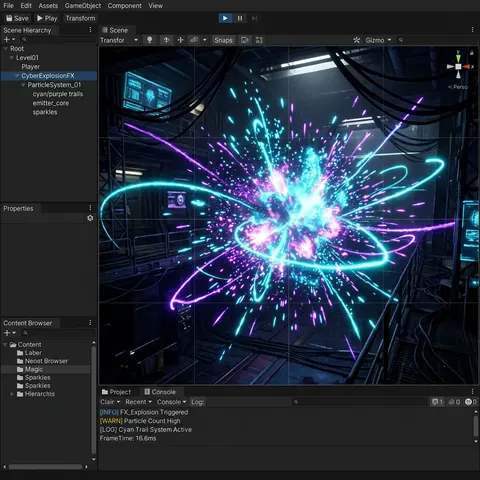Click the Transform toolbar button
This screenshot has width=480, height=480.
[80, 18]
